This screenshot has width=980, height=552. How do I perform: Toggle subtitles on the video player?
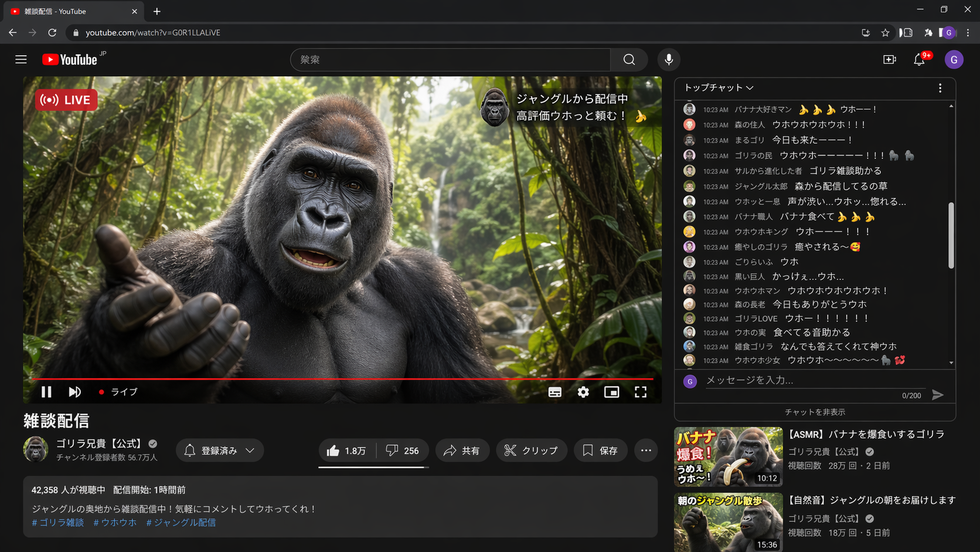(x=554, y=392)
